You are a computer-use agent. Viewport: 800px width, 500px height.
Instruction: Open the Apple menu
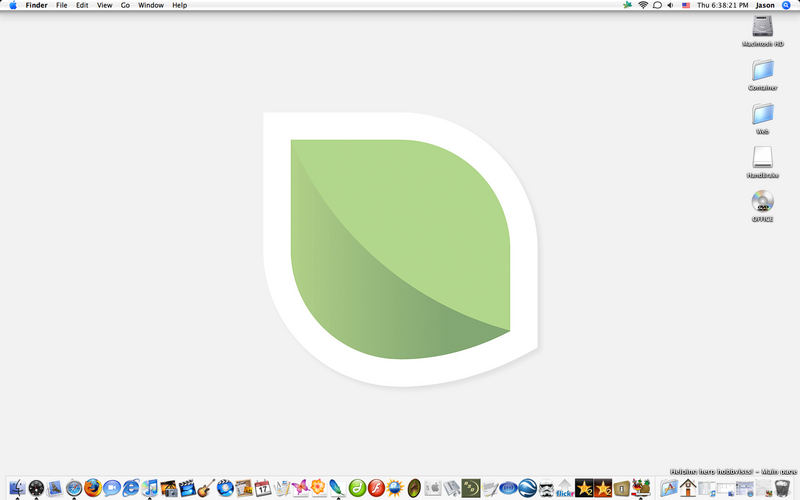[x=13, y=5]
